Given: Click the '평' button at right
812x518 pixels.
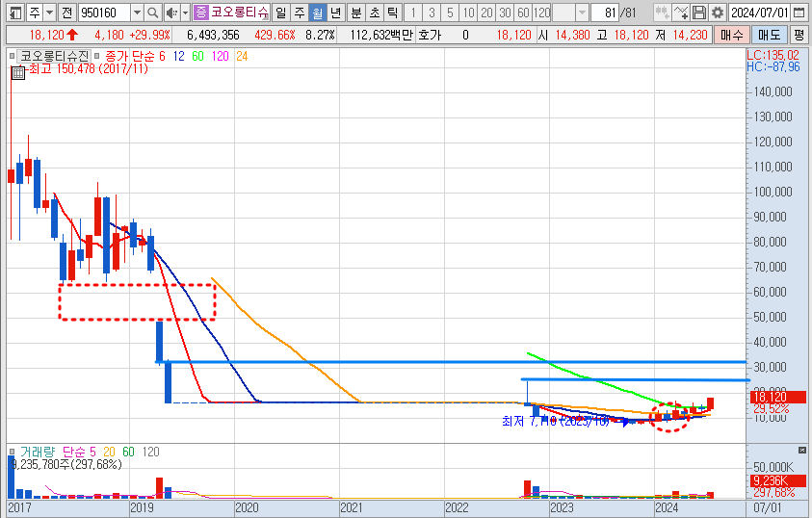Looking at the screenshot, I should [x=799, y=36].
